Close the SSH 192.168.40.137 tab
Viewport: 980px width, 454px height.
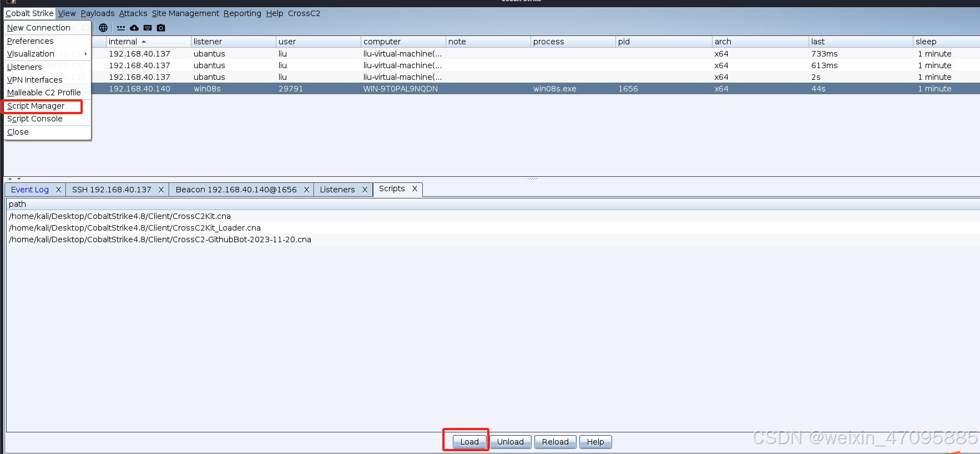pyautogui.click(x=161, y=190)
